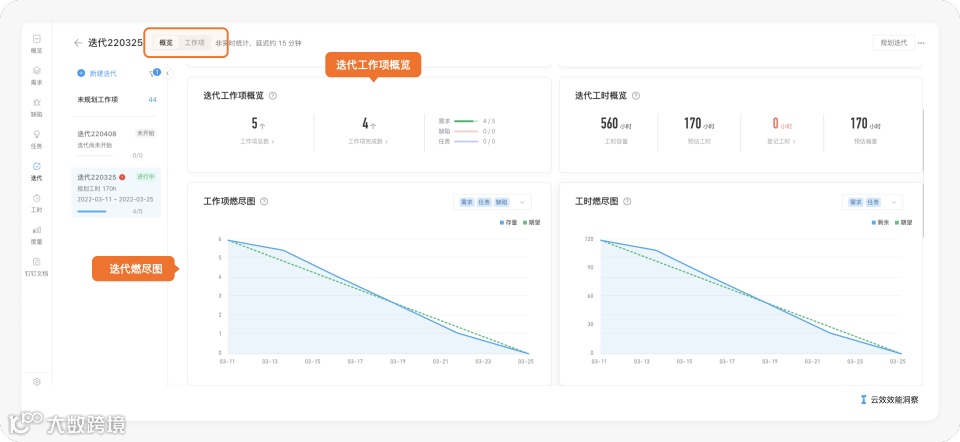Click the 规划迭代 button

(893, 43)
